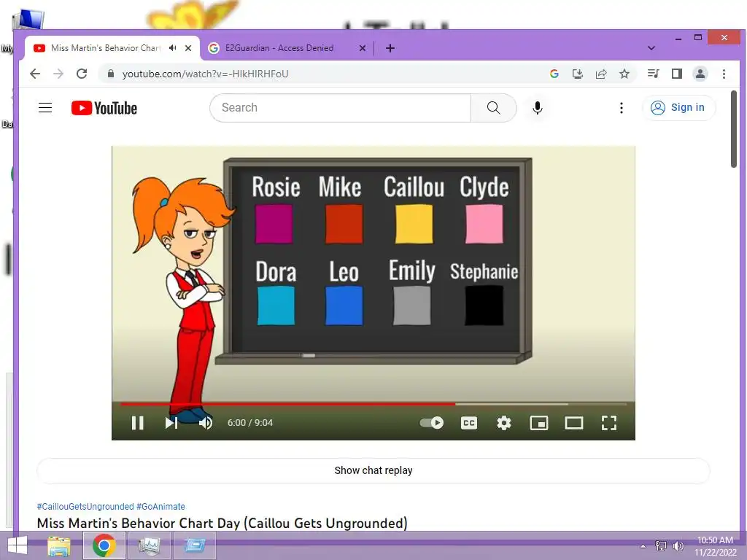
Task: Open YouTube three-dot settings menu
Action: [622, 108]
